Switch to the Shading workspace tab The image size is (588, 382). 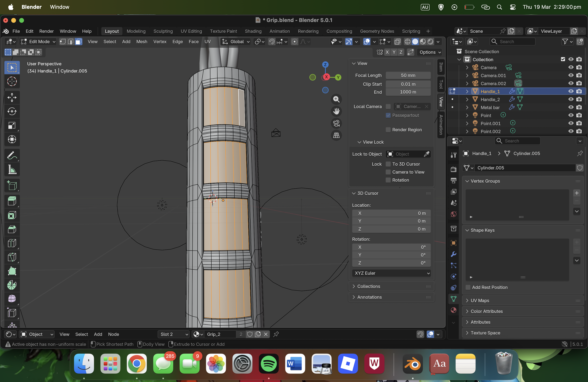(253, 31)
